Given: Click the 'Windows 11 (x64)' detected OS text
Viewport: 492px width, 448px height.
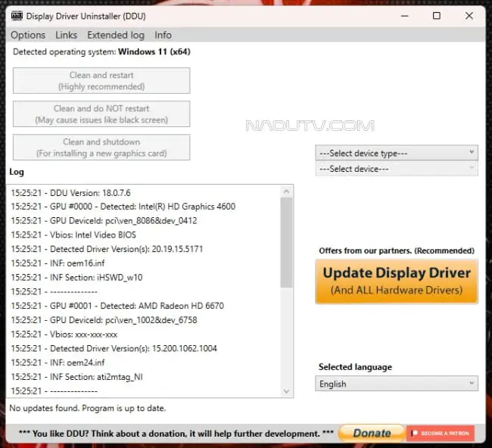Looking at the screenshot, I should click(154, 51).
